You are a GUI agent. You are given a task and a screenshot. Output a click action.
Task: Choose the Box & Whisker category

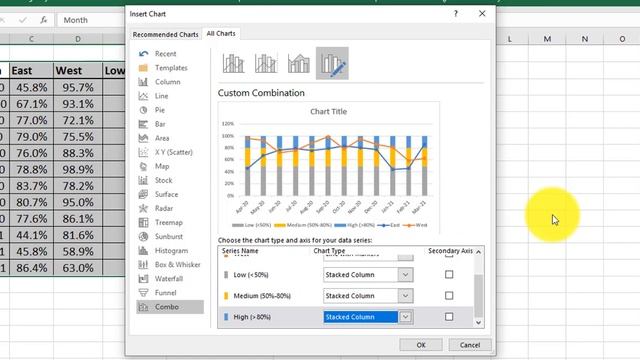170,264
